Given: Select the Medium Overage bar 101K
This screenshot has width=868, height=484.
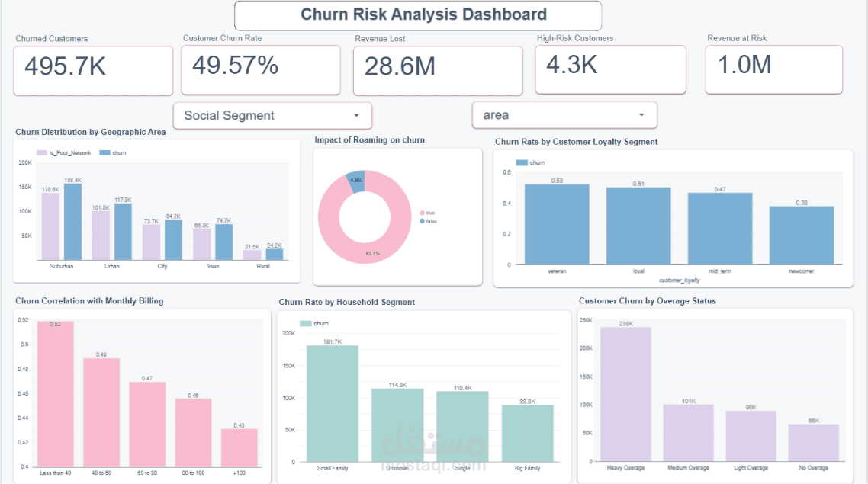Looking at the screenshot, I should pos(688,433).
